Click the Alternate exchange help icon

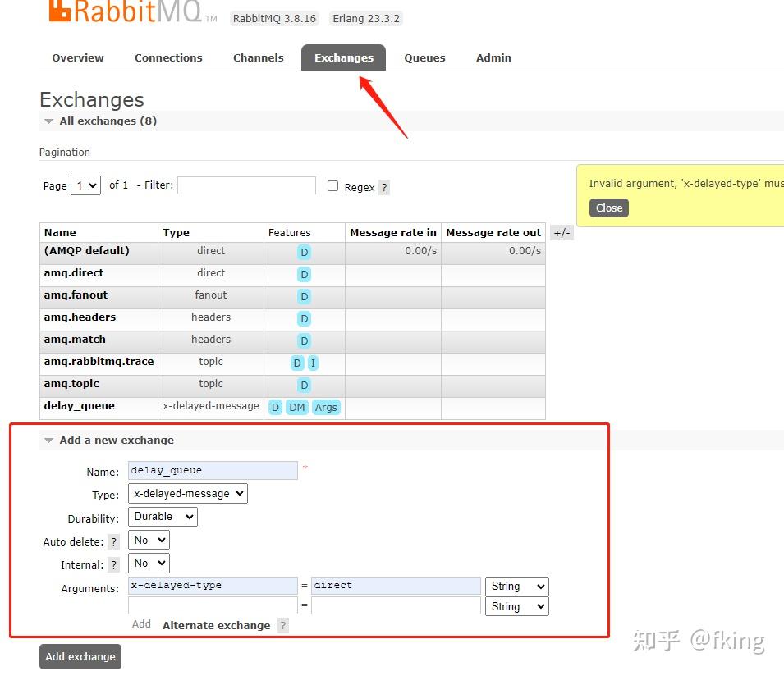click(282, 625)
